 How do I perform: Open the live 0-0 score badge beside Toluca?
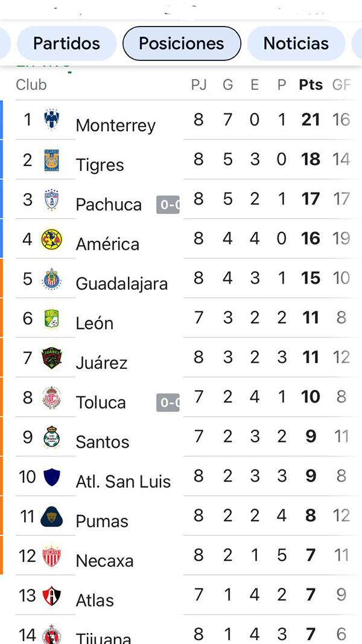[x=168, y=403]
